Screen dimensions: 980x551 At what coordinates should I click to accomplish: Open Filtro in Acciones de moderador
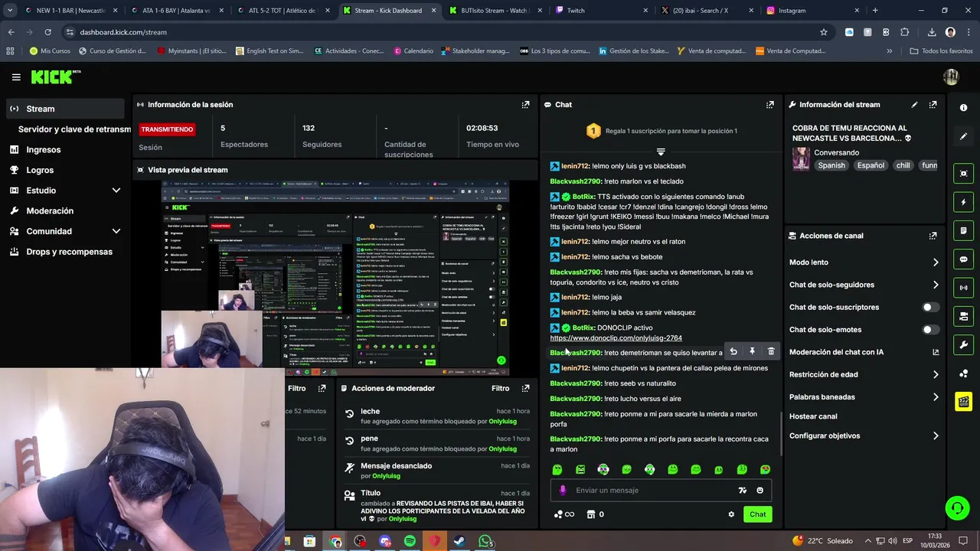pyautogui.click(x=500, y=388)
